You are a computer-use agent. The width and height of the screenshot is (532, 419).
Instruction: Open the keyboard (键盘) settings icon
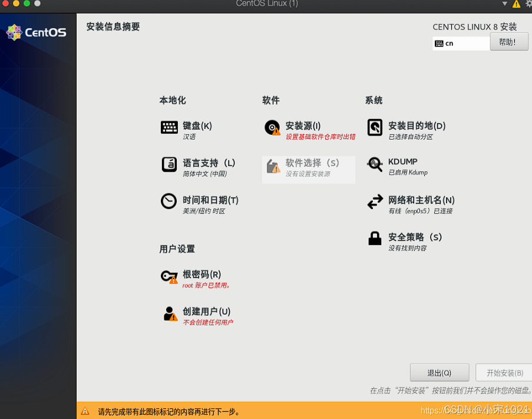coord(169,127)
